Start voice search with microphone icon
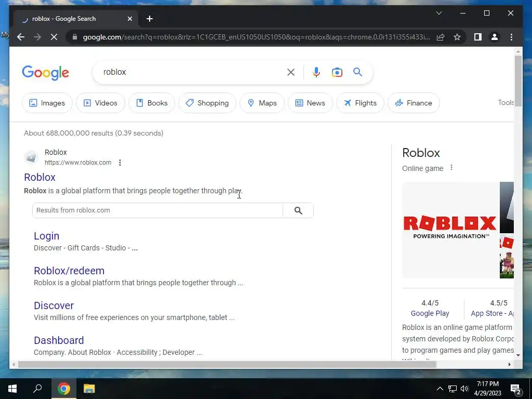Image resolution: width=532 pixels, height=399 pixels. (x=316, y=72)
